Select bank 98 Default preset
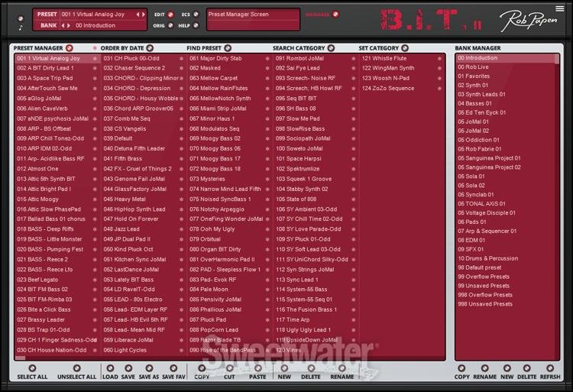573x392 pixels. 480,267
